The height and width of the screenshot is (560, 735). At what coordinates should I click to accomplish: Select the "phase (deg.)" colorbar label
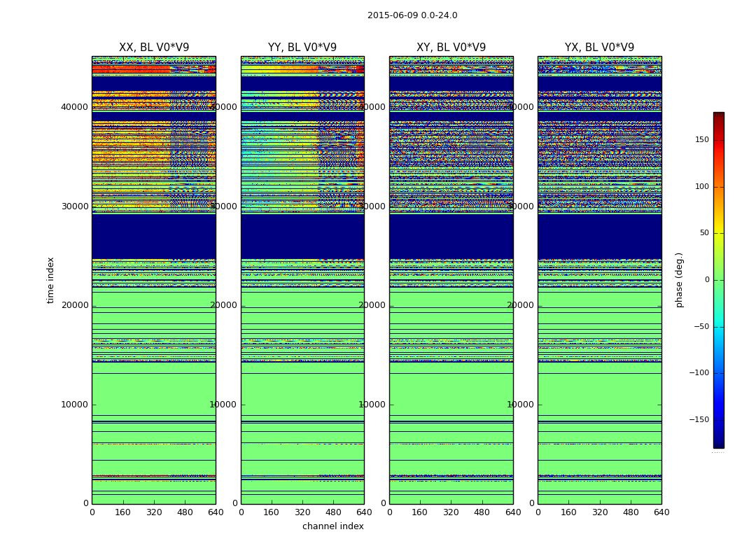pos(679,279)
